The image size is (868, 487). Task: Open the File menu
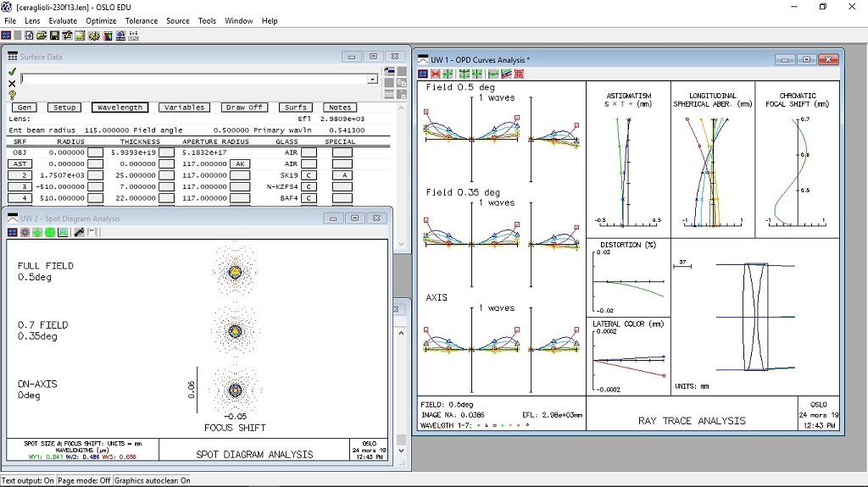(x=10, y=20)
